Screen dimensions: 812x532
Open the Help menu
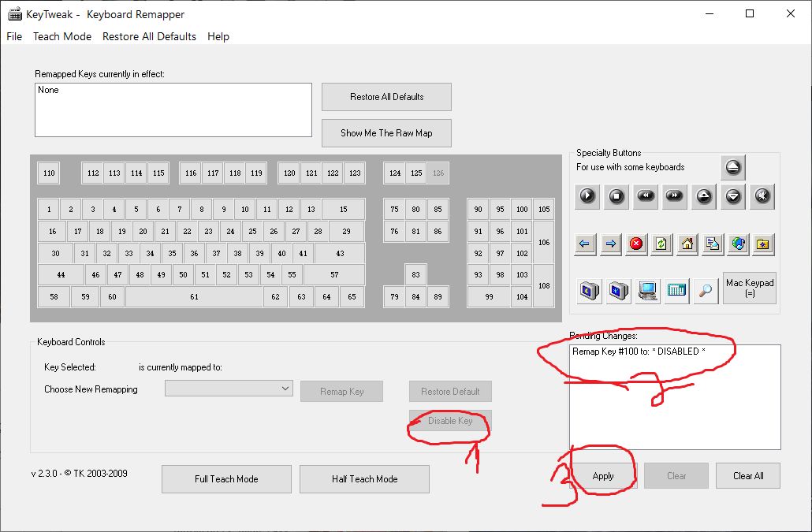coord(218,36)
